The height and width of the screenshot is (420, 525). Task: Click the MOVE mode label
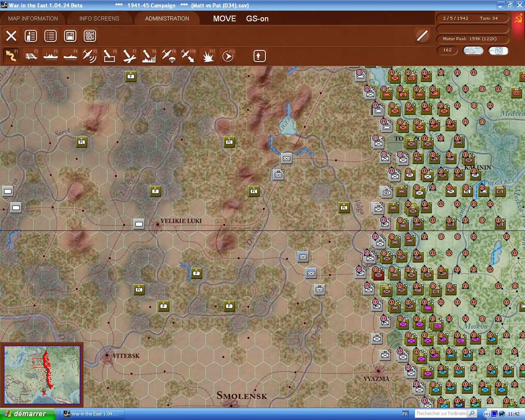(224, 18)
